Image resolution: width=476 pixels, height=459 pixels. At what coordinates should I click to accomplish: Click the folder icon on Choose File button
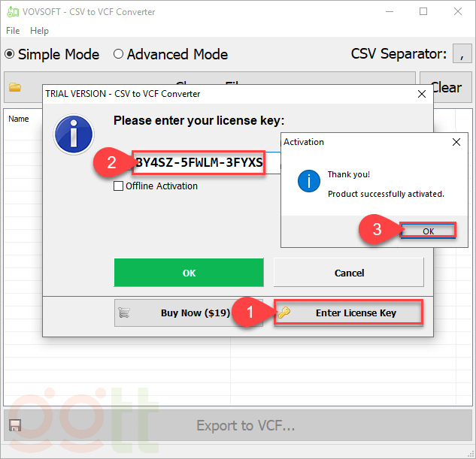click(15, 87)
